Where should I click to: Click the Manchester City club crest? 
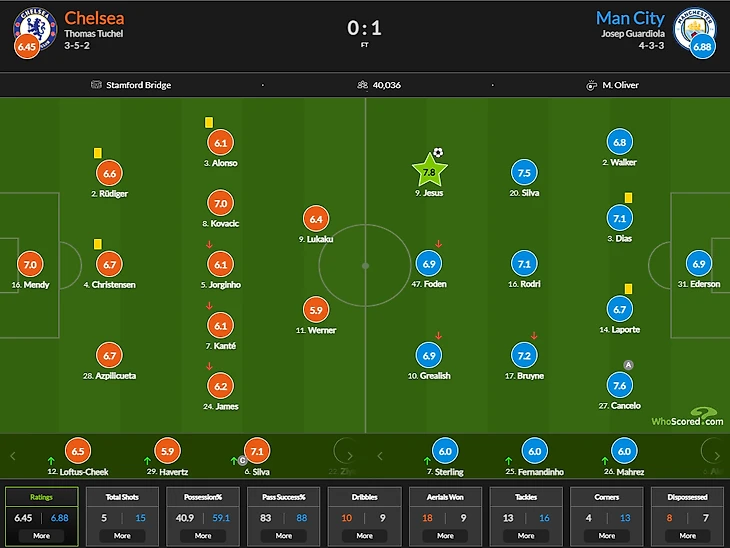pos(695,29)
